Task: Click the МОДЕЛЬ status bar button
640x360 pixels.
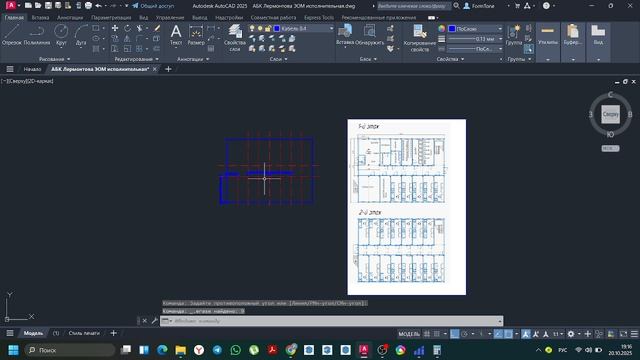Action: click(409, 334)
